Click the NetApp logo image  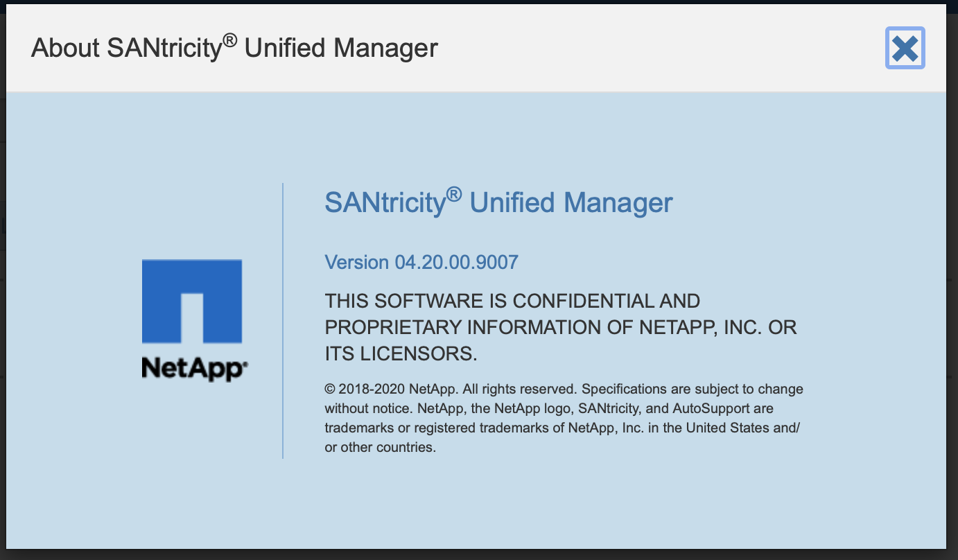(x=195, y=320)
